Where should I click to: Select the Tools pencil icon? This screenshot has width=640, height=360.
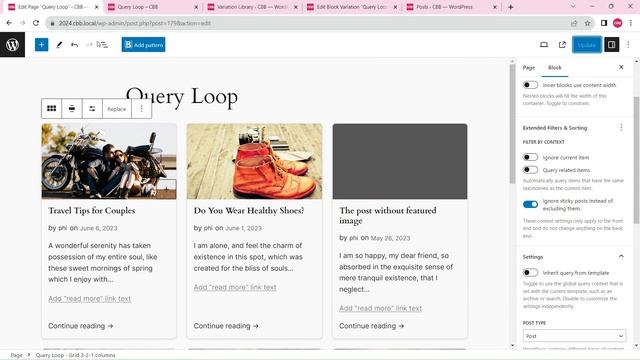click(x=59, y=45)
